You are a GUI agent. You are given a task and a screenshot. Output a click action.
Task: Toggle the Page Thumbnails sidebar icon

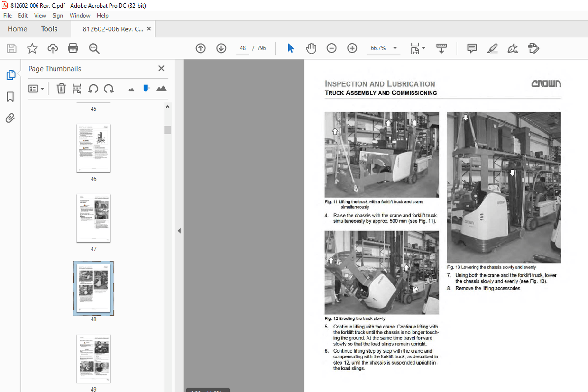pos(10,75)
